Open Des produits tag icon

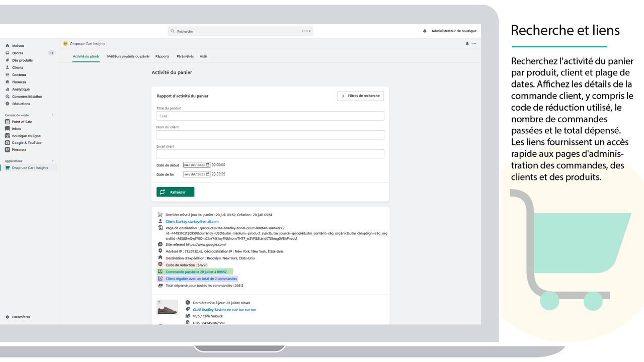pyautogui.click(x=8, y=60)
